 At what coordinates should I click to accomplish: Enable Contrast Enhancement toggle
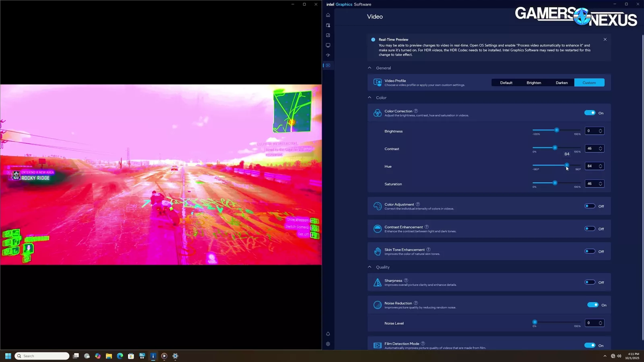(x=590, y=229)
